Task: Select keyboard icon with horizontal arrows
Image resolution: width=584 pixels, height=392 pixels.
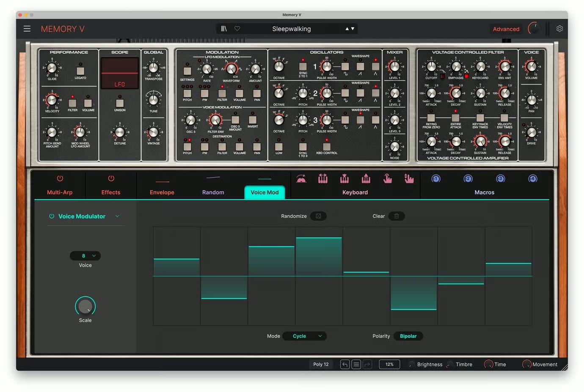Action: [x=323, y=178]
